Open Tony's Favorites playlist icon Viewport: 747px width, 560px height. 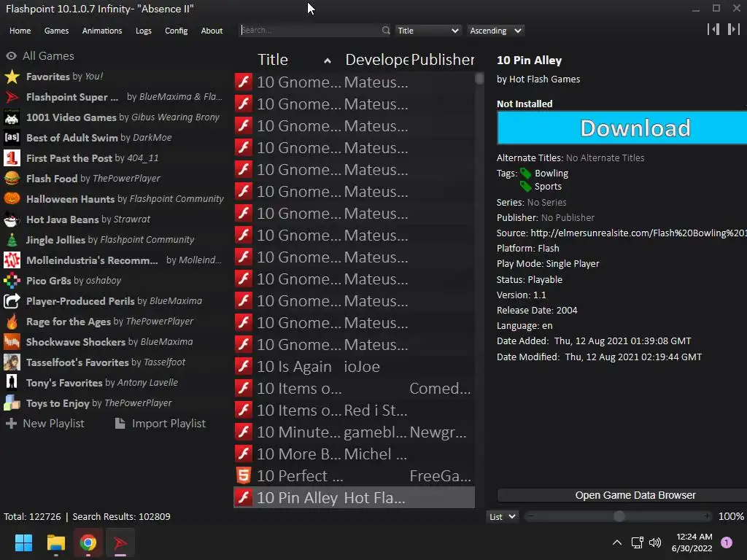[x=12, y=383]
